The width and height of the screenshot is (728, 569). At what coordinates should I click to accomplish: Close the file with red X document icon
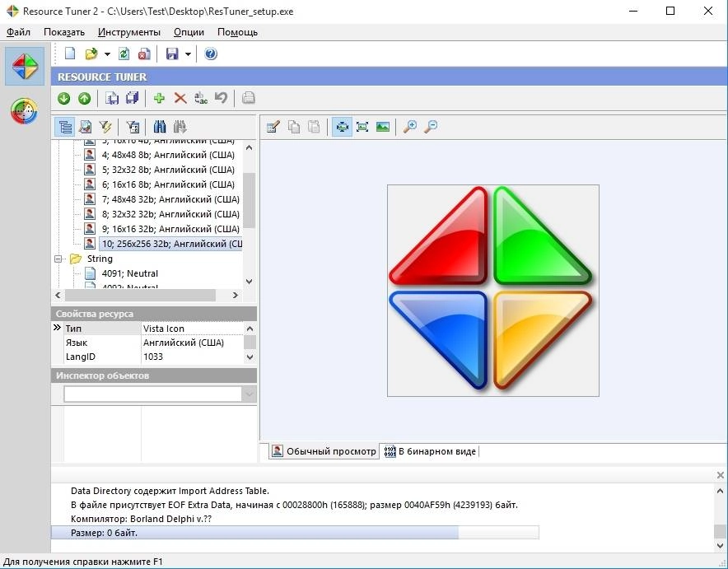[x=144, y=54]
